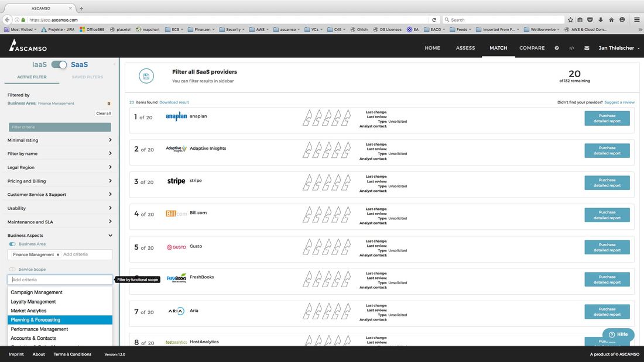Purchase detailed report for stripe

coord(607,182)
